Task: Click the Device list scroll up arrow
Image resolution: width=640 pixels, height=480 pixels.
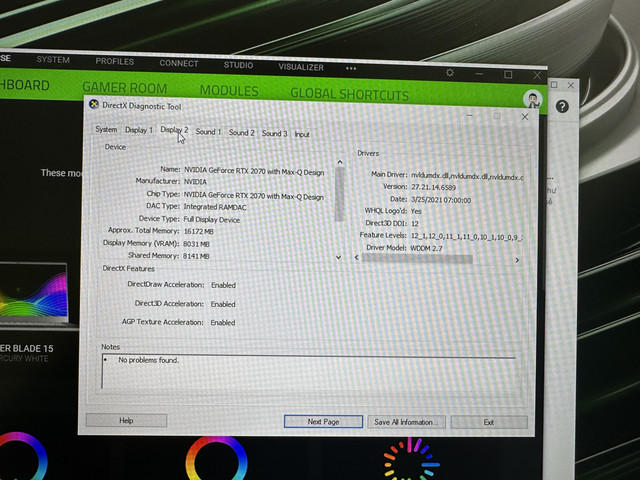Action: 340,162
